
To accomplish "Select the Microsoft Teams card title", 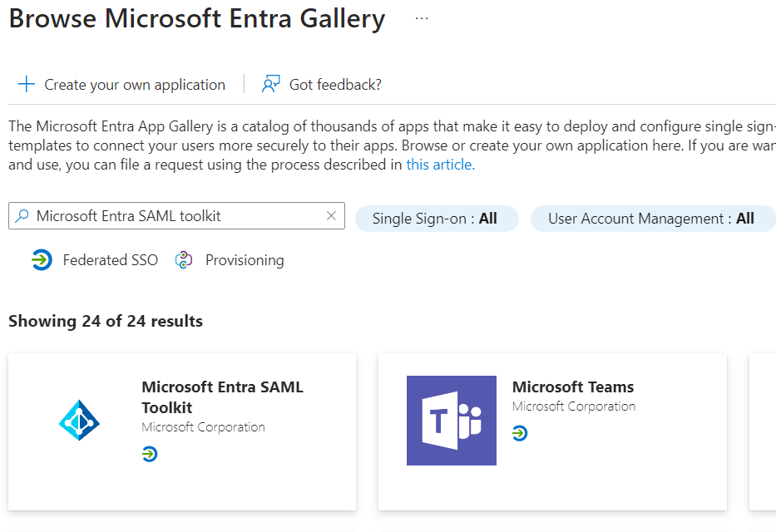I will [x=573, y=387].
